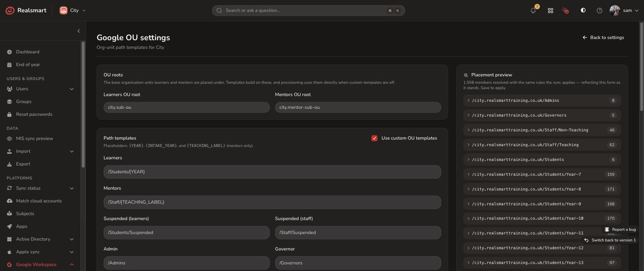Edit the Governor path field
This screenshot has height=271, width=644.
click(x=358, y=263)
